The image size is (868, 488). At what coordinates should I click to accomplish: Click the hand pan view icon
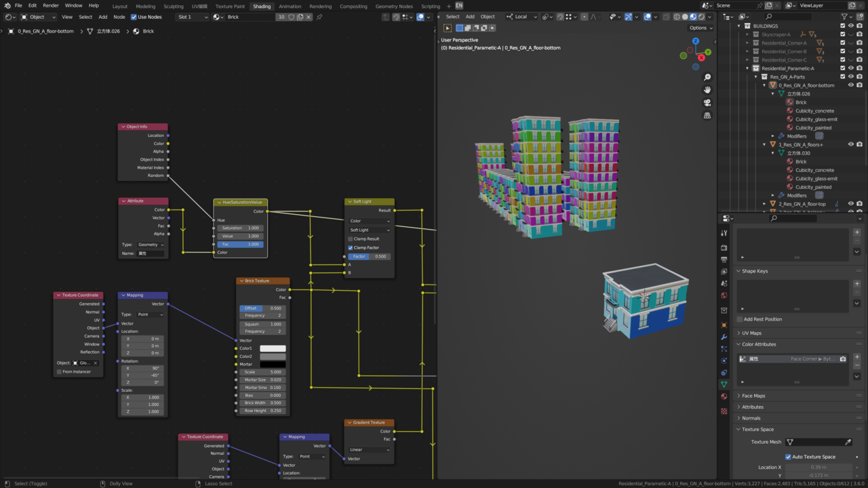(707, 89)
